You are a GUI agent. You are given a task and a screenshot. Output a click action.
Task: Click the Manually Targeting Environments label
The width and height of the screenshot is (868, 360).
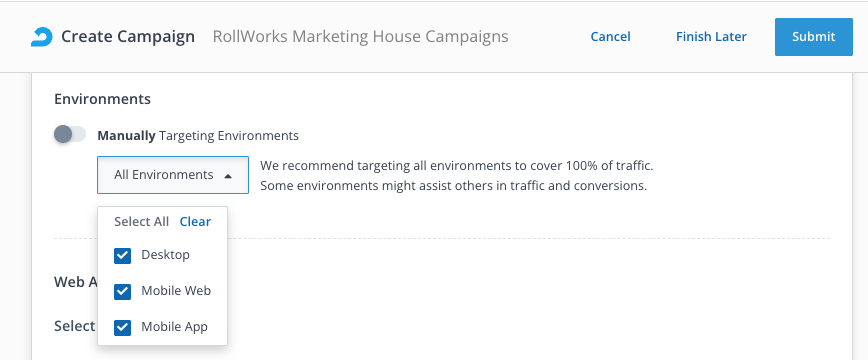click(x=198, y=136)
